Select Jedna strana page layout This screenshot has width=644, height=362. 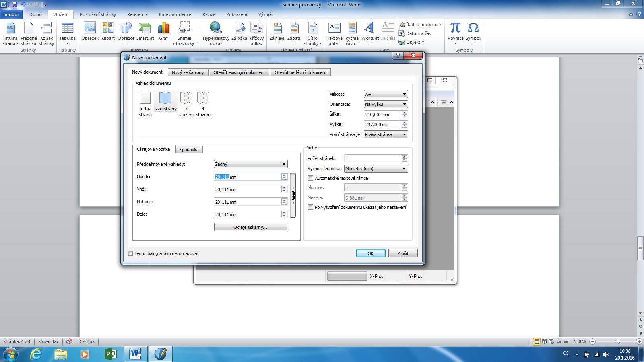[145, 104]
